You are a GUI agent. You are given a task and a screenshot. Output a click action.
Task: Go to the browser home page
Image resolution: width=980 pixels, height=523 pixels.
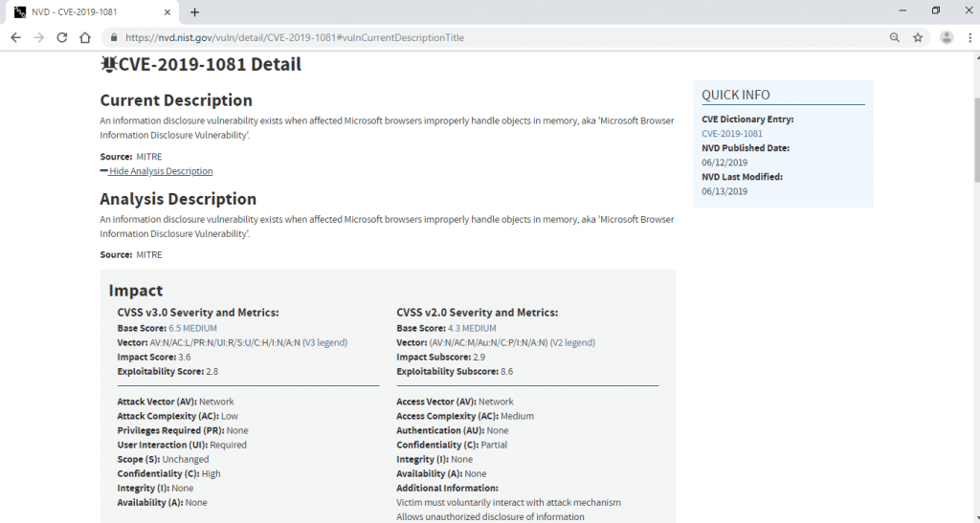pos(85,37)
